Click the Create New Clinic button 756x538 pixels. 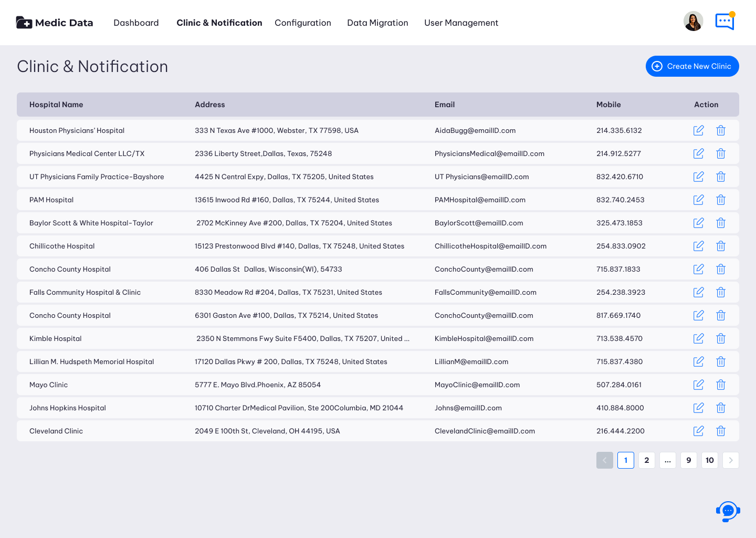pyautogui.click(x=692, y=66)
